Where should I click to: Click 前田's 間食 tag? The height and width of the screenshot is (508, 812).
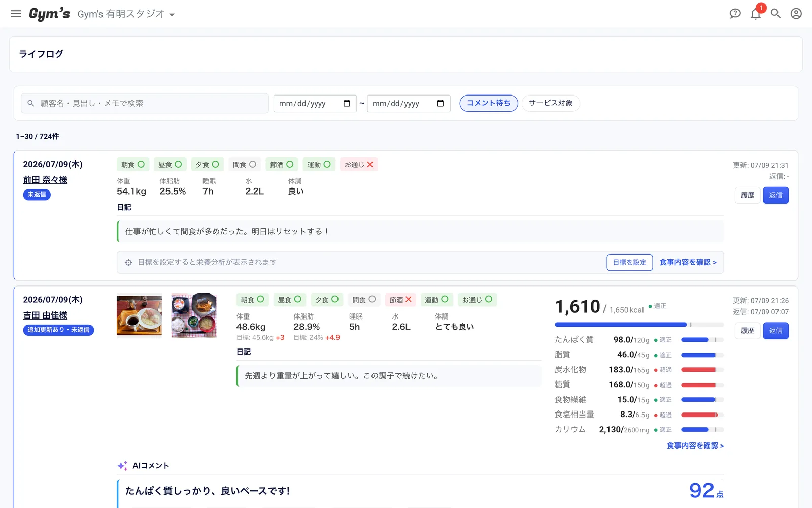pos(244,165)
